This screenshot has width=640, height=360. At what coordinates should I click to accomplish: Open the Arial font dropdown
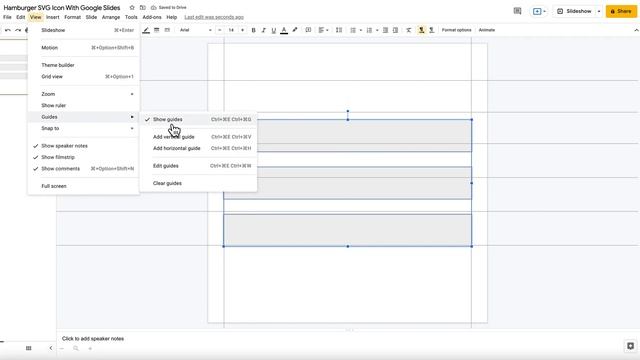pyautogui.click(x=196, y=30)
